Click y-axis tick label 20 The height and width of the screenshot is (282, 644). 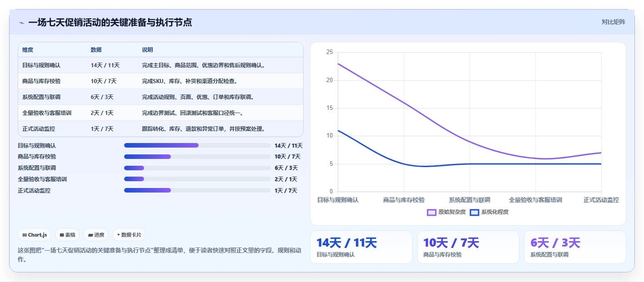click(x=330, y=80)
